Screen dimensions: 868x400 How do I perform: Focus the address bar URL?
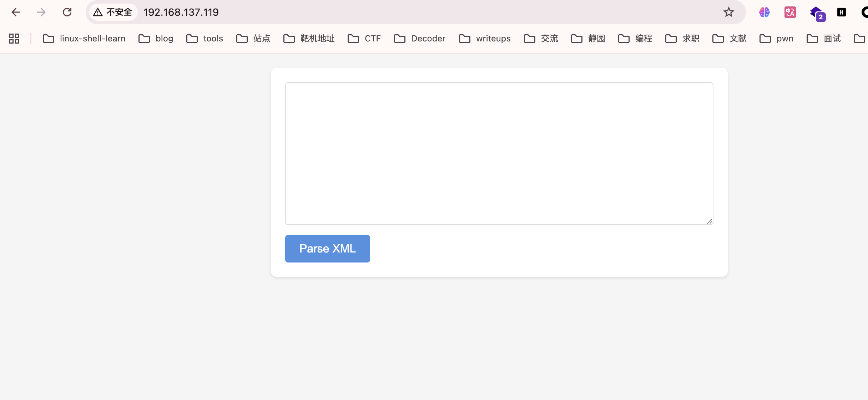pos(181,12)
